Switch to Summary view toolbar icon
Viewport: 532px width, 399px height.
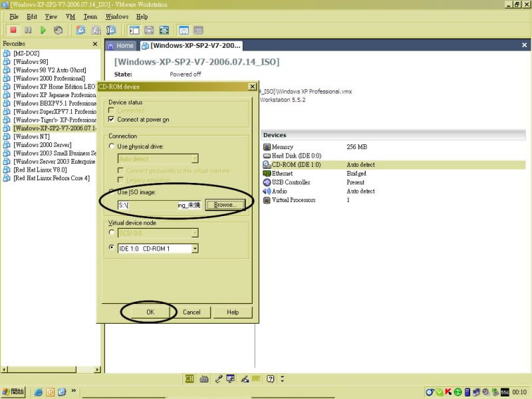(x=184, y=30)
